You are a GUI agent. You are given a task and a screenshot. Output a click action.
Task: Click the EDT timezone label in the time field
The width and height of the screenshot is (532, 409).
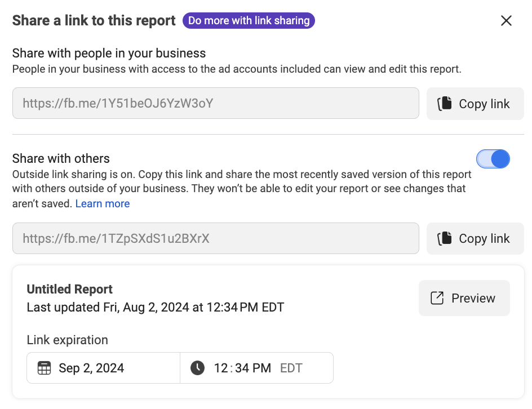(x=291, y=368)
